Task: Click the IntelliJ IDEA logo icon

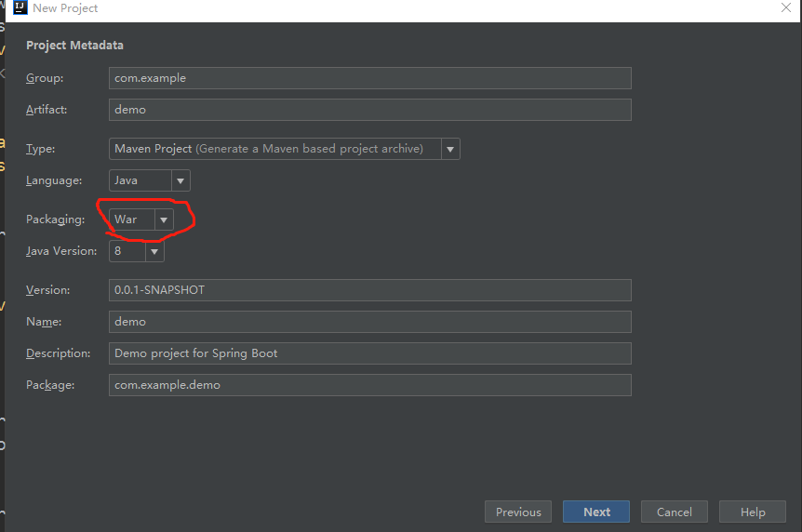Action: point(20,8)
